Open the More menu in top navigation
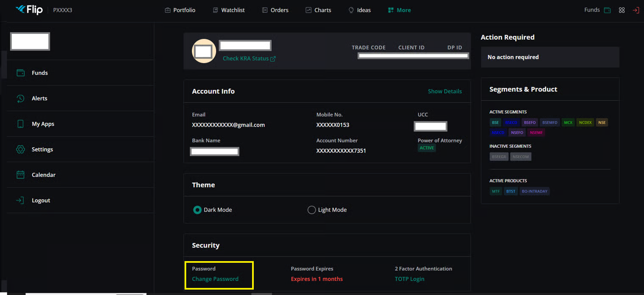This screenshot has height=295, width=644. pyautogui.click(x=399, y=10)
